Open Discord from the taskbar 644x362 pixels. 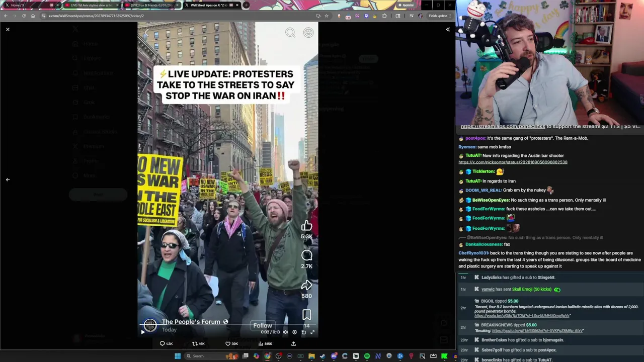334,356
